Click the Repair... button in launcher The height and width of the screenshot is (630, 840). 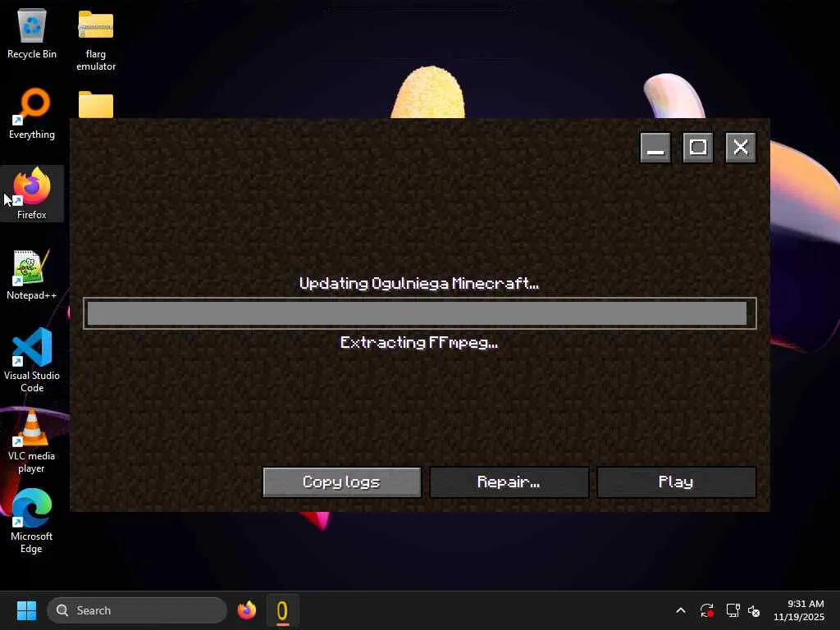pyautogui.click(x=509, y=482)
